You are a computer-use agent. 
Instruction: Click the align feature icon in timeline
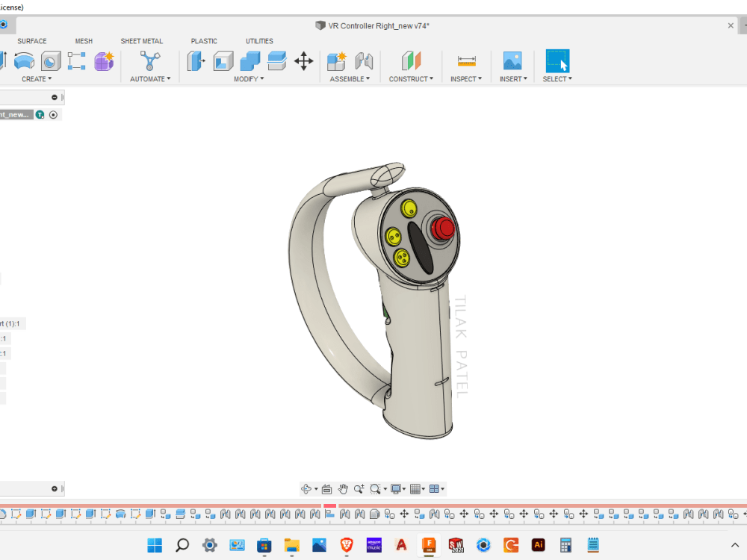tap(329, 514)
